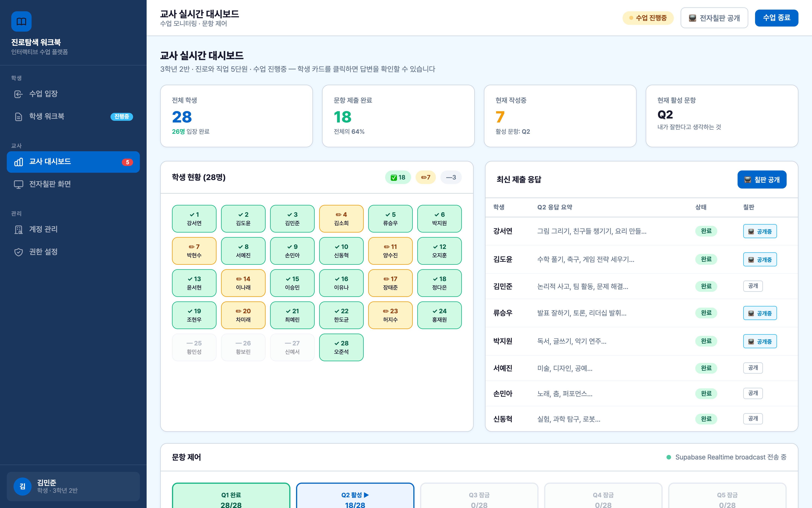The height and width of the screenshot is (508, 812).
Task: Toggle 공개중 board status for 김도윤
Action: coord(760,260)
